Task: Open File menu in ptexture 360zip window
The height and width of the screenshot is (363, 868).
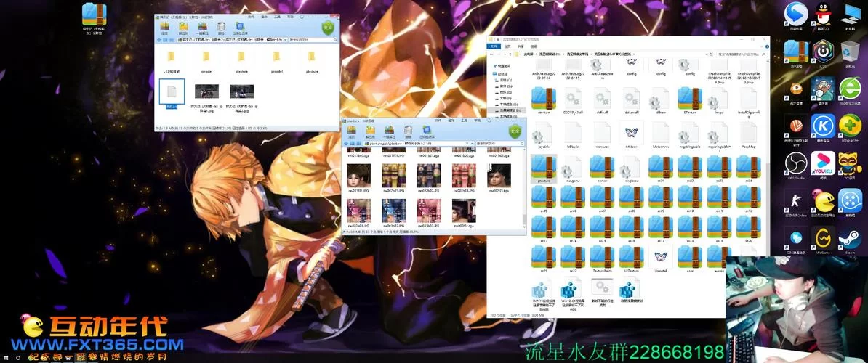Action: (x=438, y=120)
